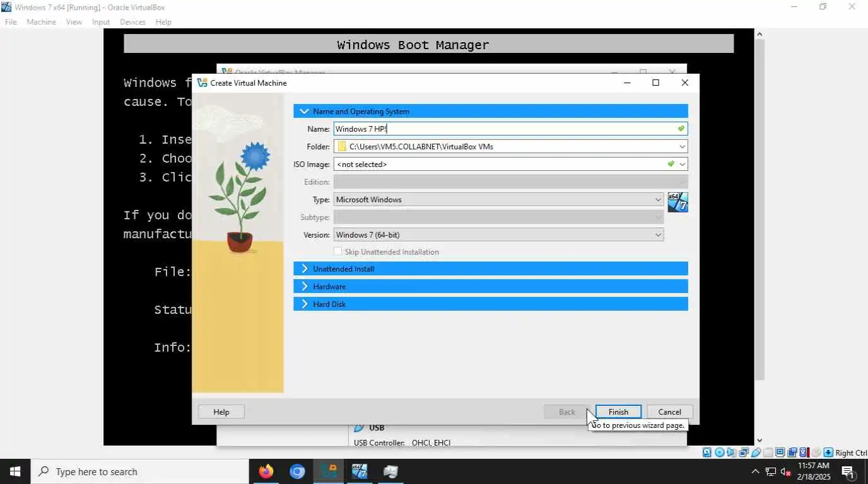The image size is (868, 484).
Task: Click the taskbar search box
Action: tap(139, 471)
